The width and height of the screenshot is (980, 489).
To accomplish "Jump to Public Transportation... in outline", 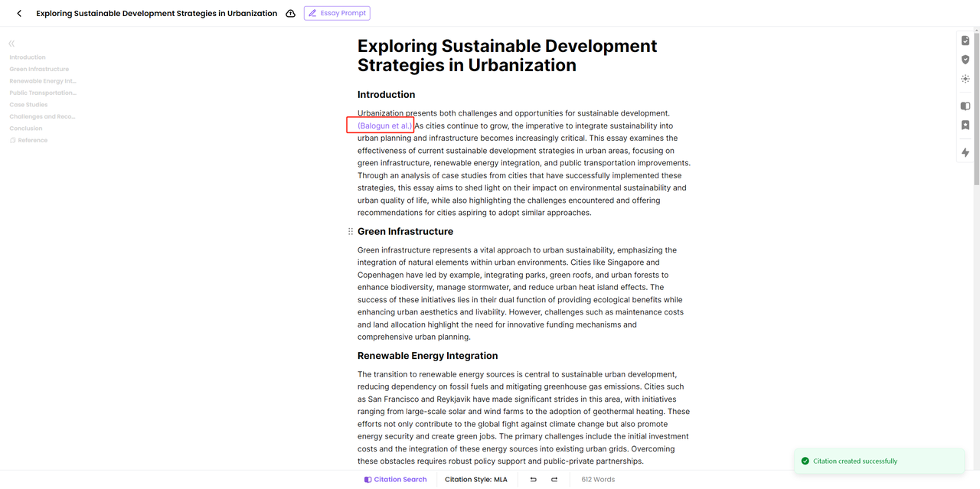I will [43, 93].
